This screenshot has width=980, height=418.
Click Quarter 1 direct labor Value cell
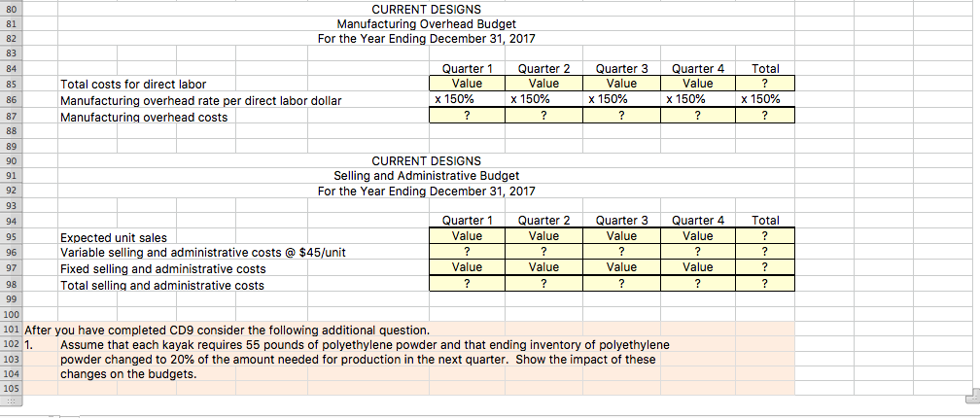[x=467, y=84]
